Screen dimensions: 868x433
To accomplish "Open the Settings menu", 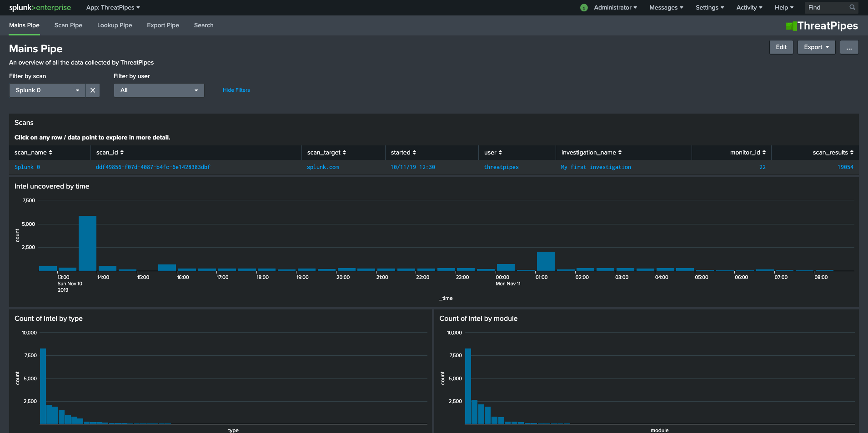I will [x=709, y=8].
